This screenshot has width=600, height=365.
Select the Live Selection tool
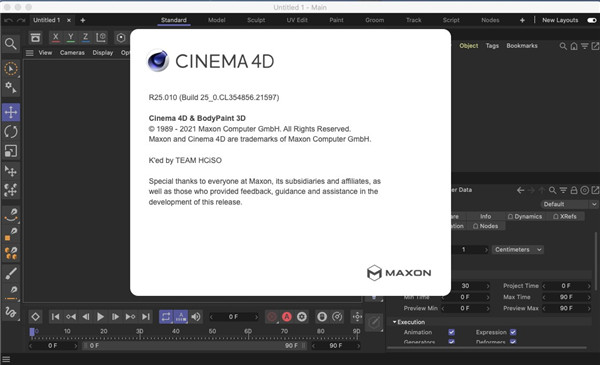11,69
